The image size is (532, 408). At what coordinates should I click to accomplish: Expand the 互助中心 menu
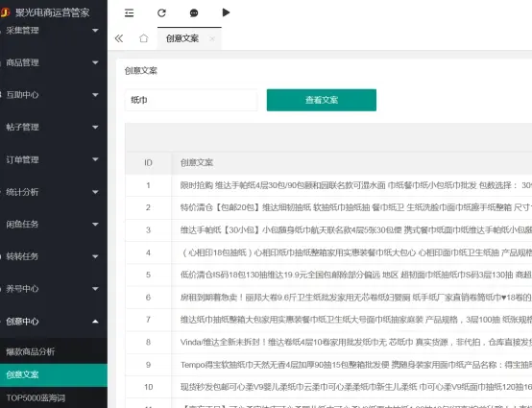point(54,95)
